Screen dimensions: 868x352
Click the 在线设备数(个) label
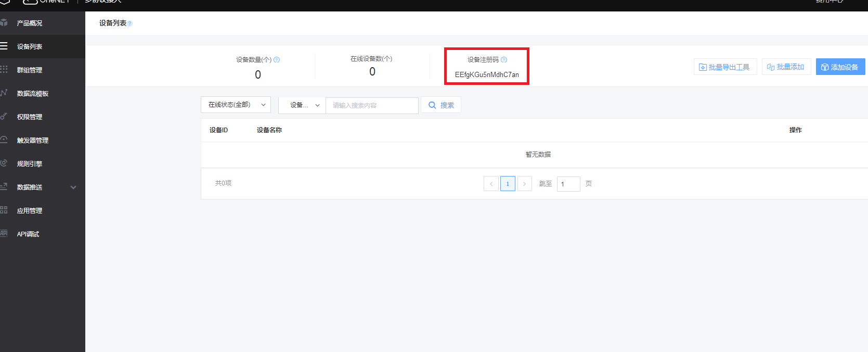pos(371,59)
